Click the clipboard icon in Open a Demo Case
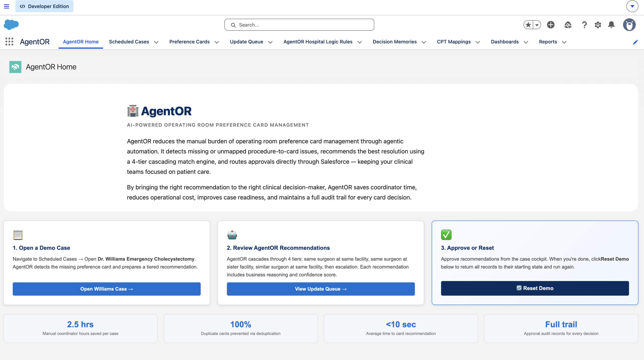 tap(18, 235)
